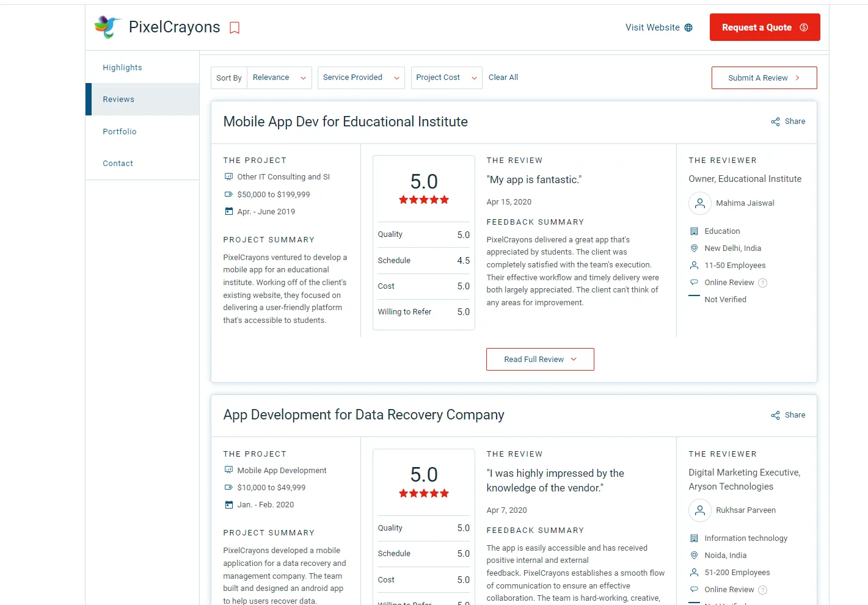This screenshot has width=868, height=605.
Task: Click Submit A Review button
Action: coord(764,78)
